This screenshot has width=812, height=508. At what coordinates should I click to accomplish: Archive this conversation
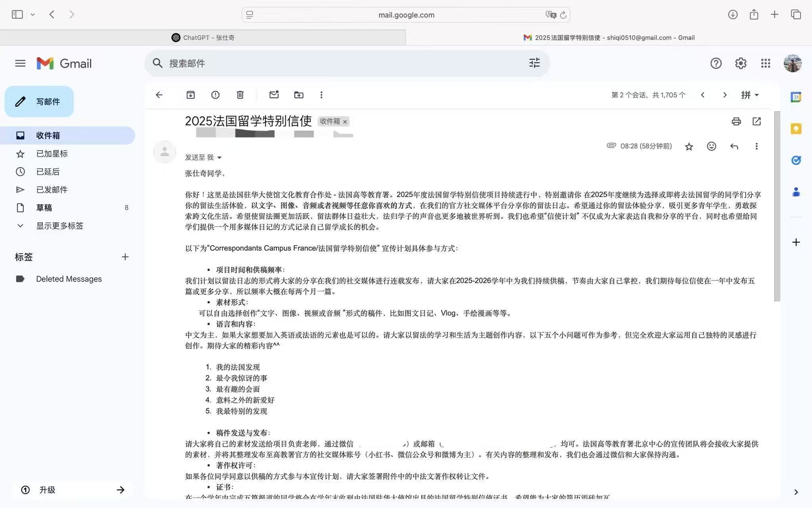tap(190, 95)
